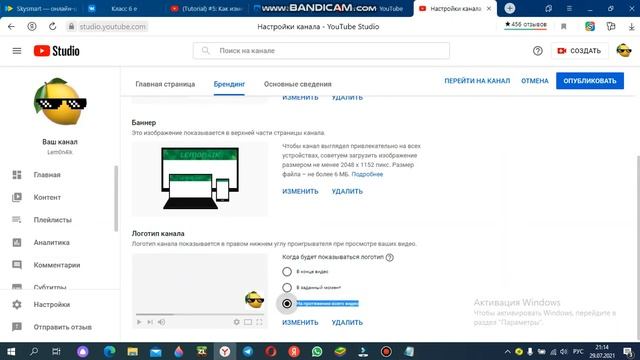Screen dimensions: 640x360
Task: Click the play icon in the logo preview player
Action: click(139, 322)
